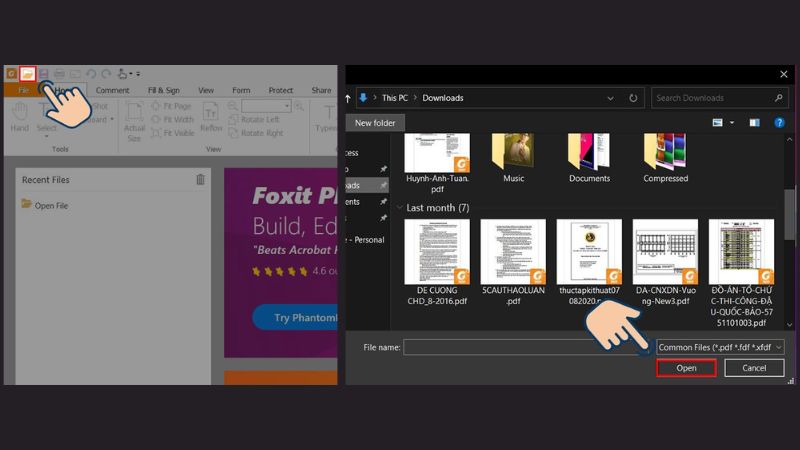Select Fit Width view option
800x450 pixels.
[x=176, y=120]
